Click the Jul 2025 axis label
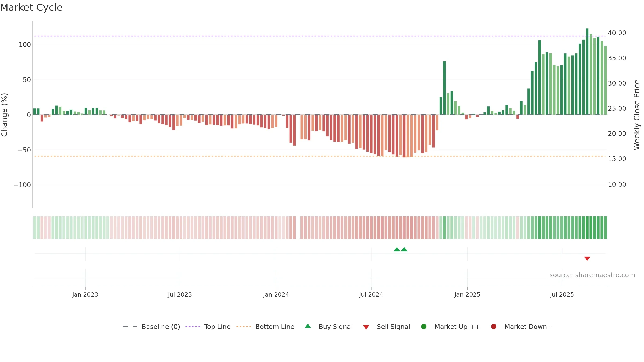The image size is (644, 362). click(x=562, y=295)
